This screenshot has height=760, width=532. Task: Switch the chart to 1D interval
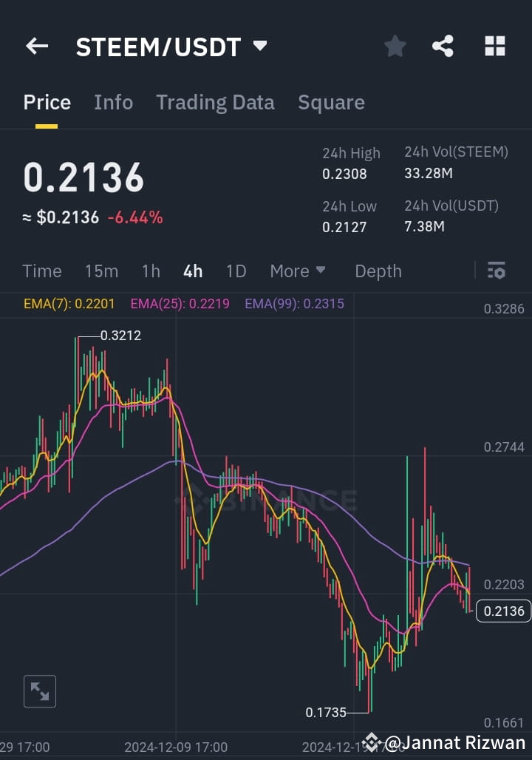click(236, 271)
